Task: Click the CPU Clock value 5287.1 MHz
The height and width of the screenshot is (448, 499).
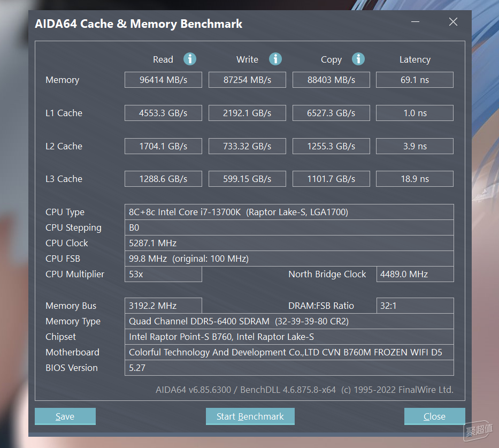Action: click(x=289, y=243)
